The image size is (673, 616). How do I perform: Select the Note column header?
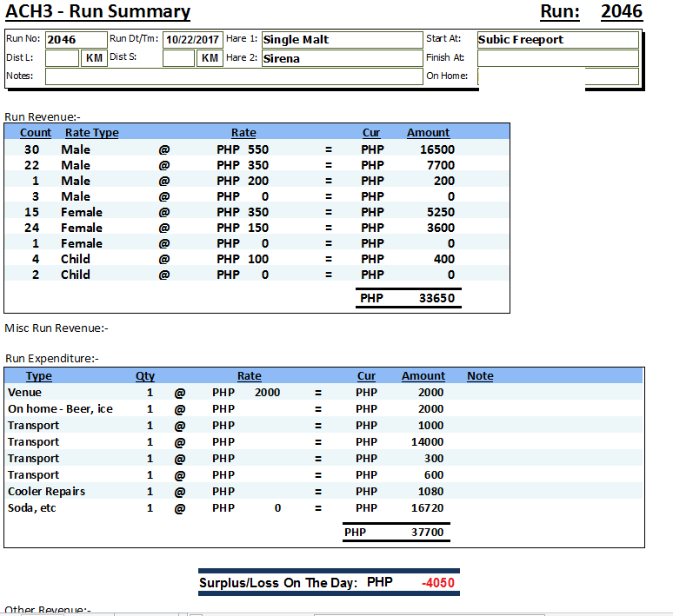[x=480, y=376]
